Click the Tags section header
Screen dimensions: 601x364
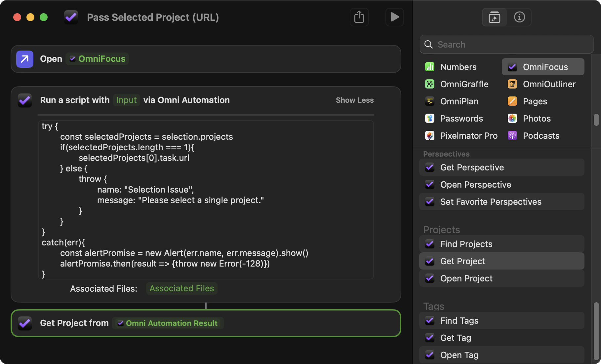(434, 306)
